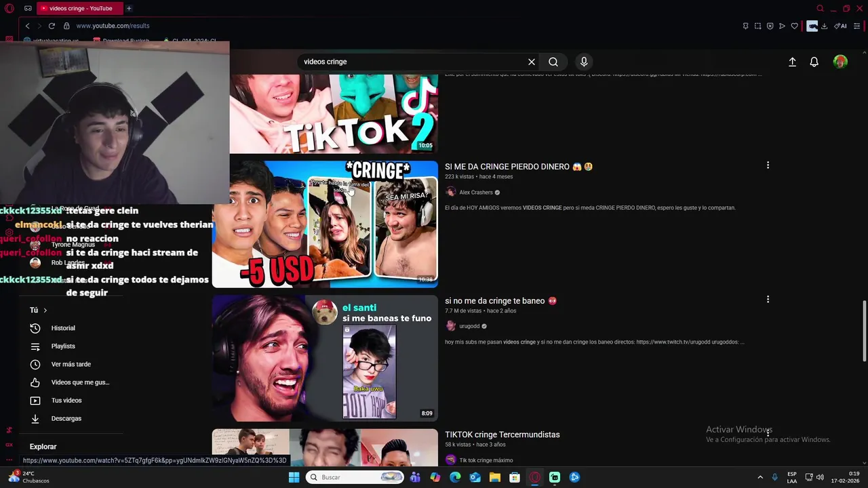This screenshot has width=868, height=488.
Task: Open File Explorer from the taskbar
Action: tap(495, 477)
